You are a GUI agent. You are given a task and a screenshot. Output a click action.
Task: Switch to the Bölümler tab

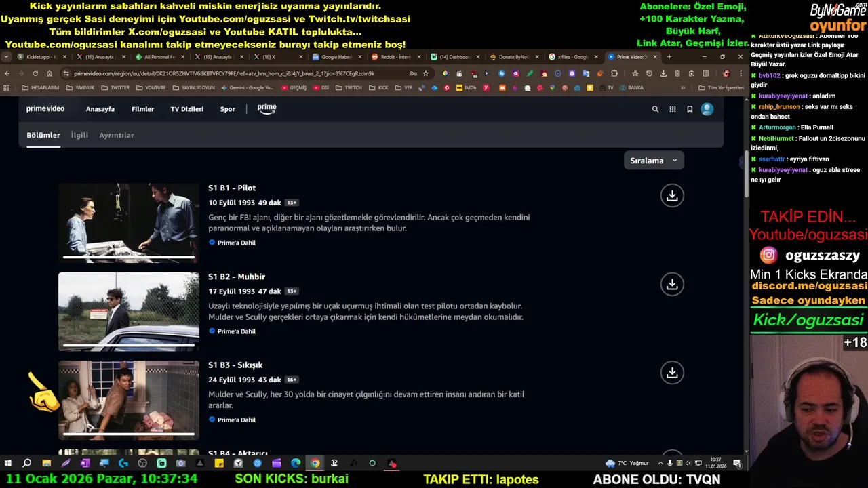click(43, 135)
